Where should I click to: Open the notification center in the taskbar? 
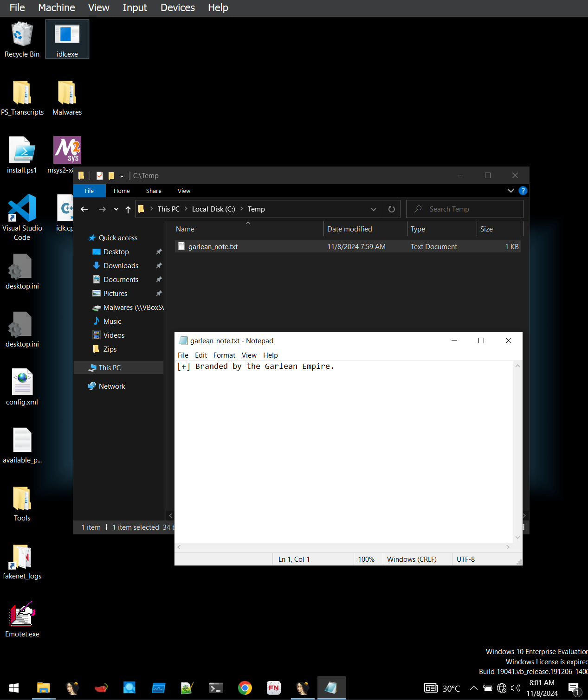pyautogui.click(x=574, y=688)
